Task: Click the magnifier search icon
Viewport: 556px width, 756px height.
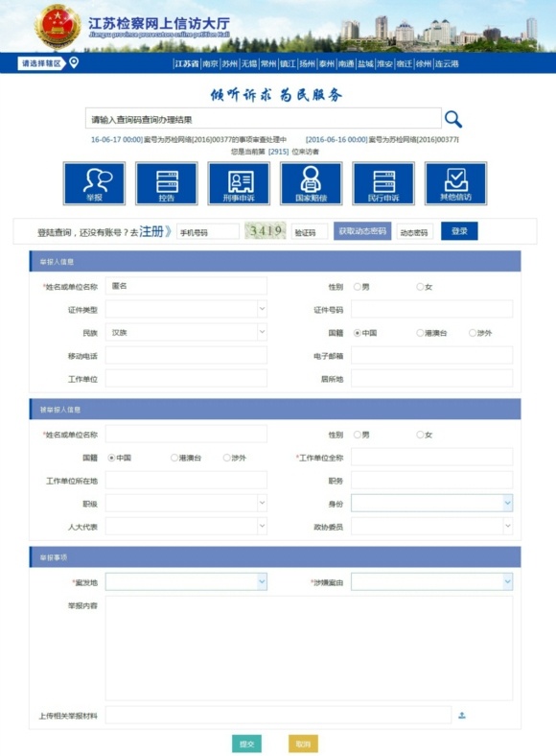Action: [x=452, y=119]
